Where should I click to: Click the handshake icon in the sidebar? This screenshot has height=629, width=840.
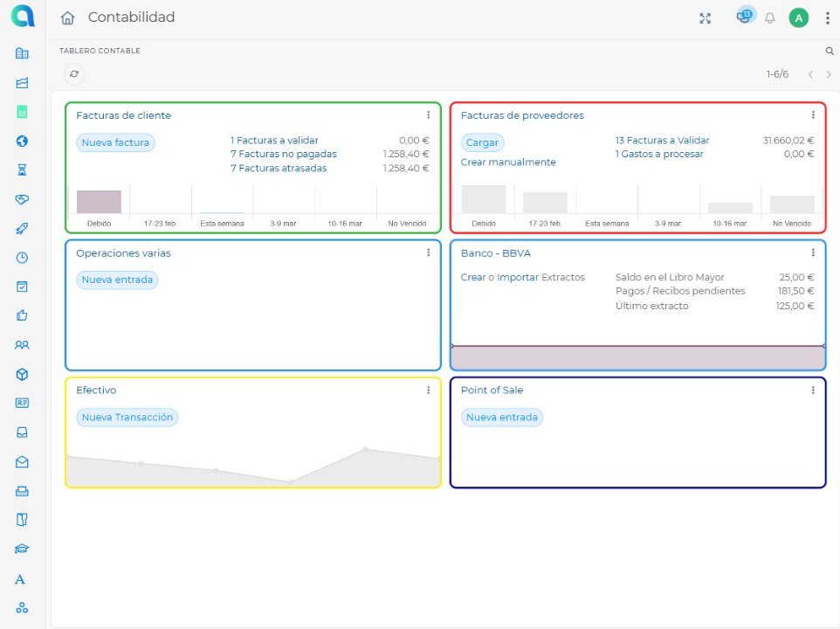coord(23,199)
